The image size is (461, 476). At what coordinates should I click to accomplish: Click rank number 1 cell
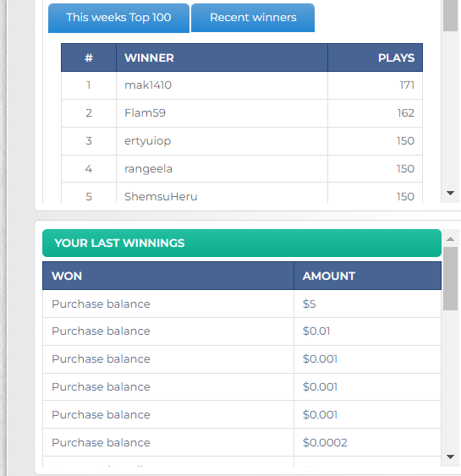89,85
